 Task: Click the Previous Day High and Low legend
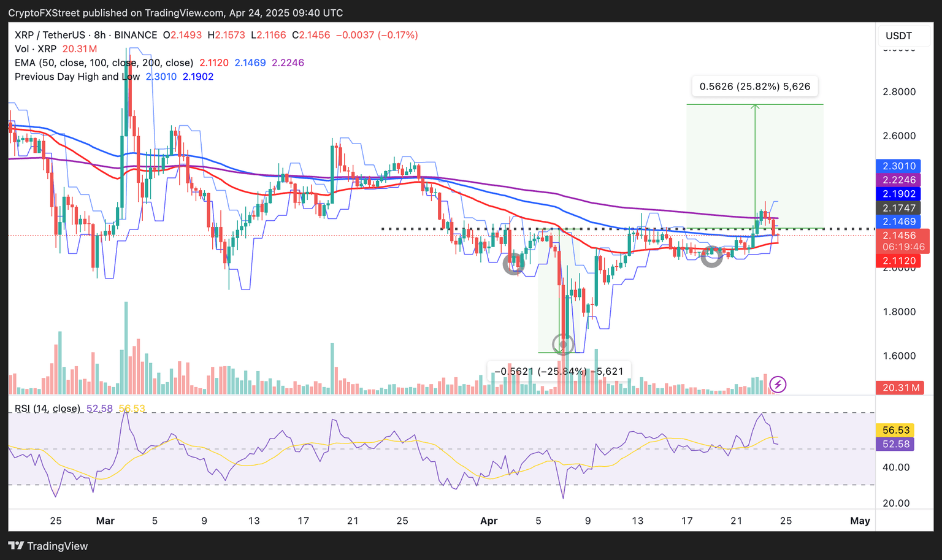(77, 77)
